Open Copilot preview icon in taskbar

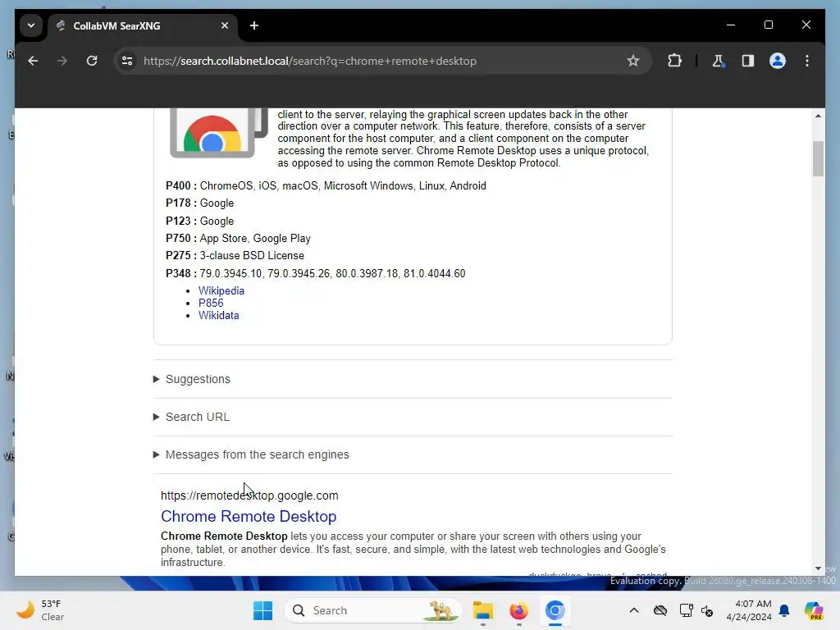click(814, 610)
